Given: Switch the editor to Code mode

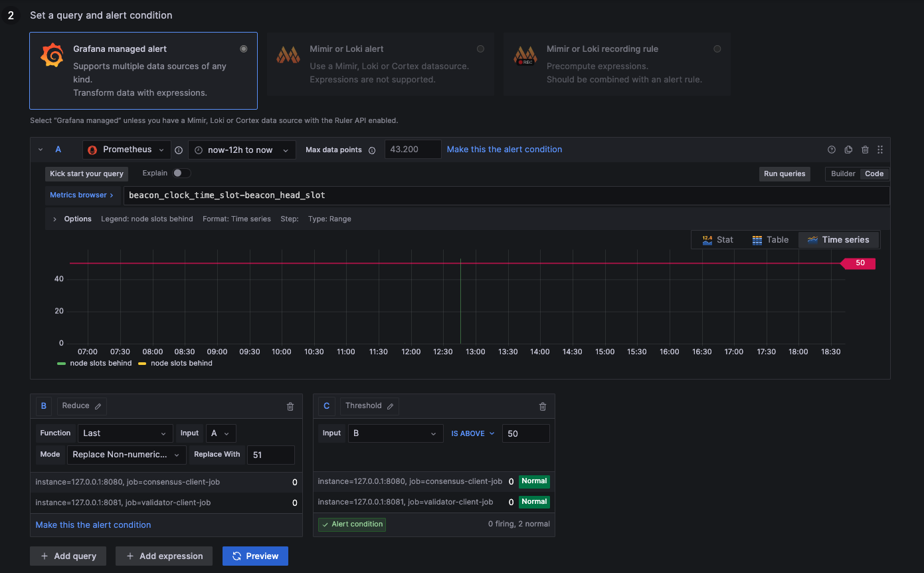Looking at the screenshot, I should click(874, 173).
